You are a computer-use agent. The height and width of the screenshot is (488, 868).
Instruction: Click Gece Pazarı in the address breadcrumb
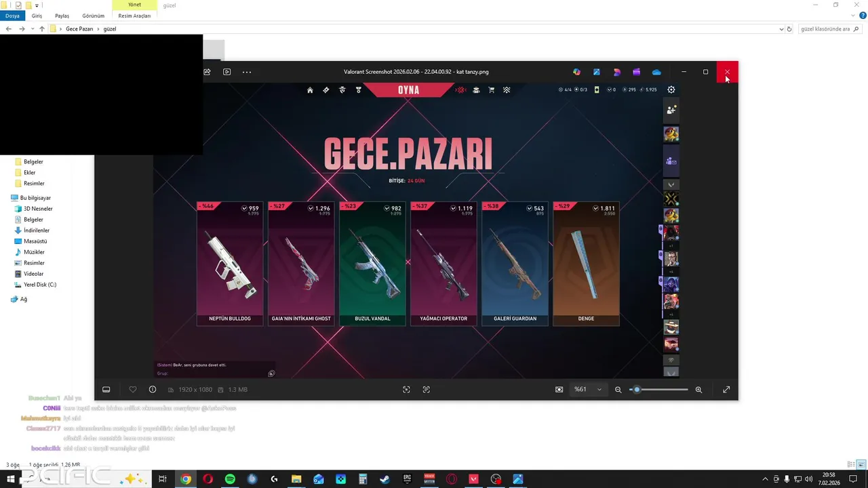(x=79, y=29)
